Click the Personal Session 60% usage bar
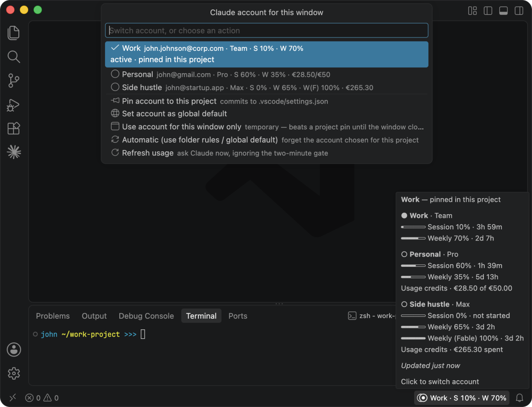Image resolution: width=532 pixels, height=407 pixels. click(413, 266)
